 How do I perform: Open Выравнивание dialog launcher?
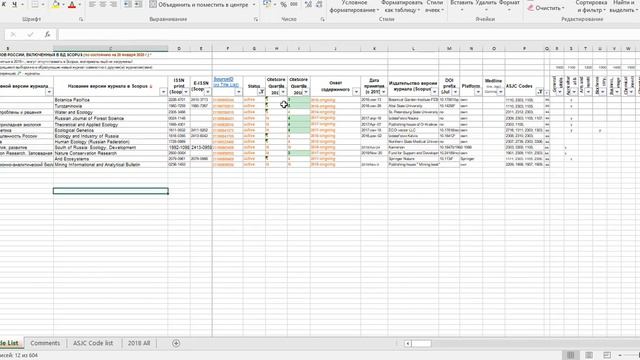click(256, 19)
